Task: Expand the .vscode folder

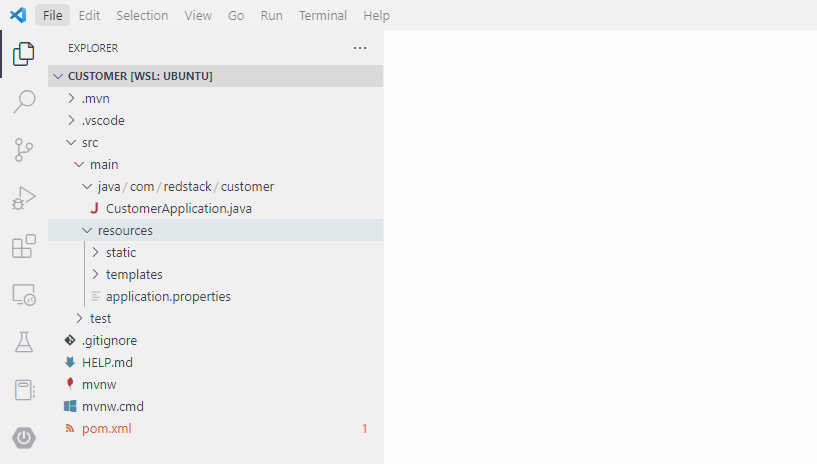Action: (102, 120)
